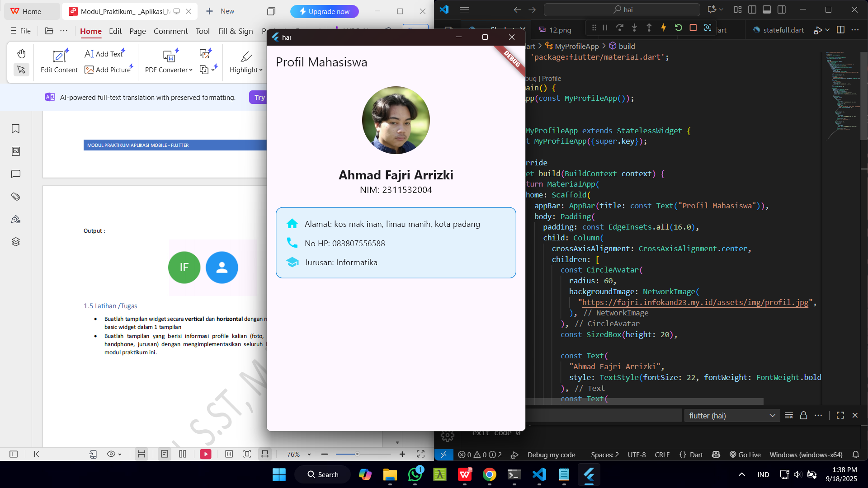The width and height of the screenshot is (868, 488).
Task: Open the Thumbnail panel in PDF sidebar
Action: coord(16,151)
